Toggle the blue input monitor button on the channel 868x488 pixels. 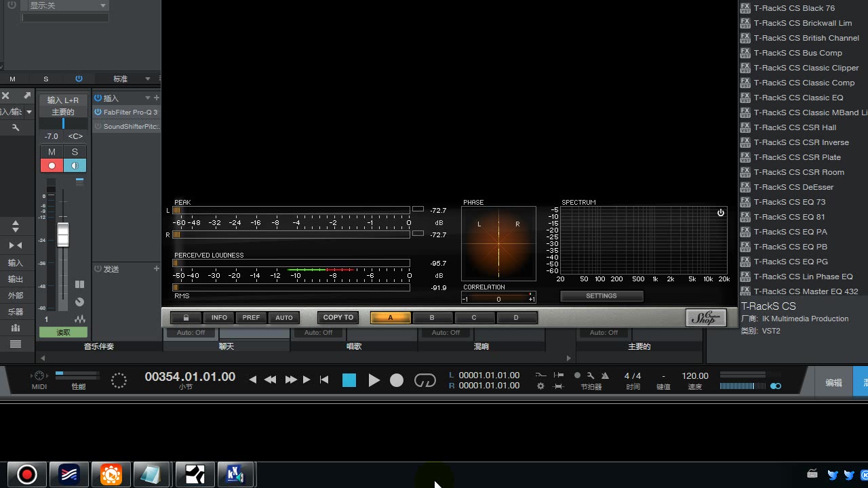point(75,165)
